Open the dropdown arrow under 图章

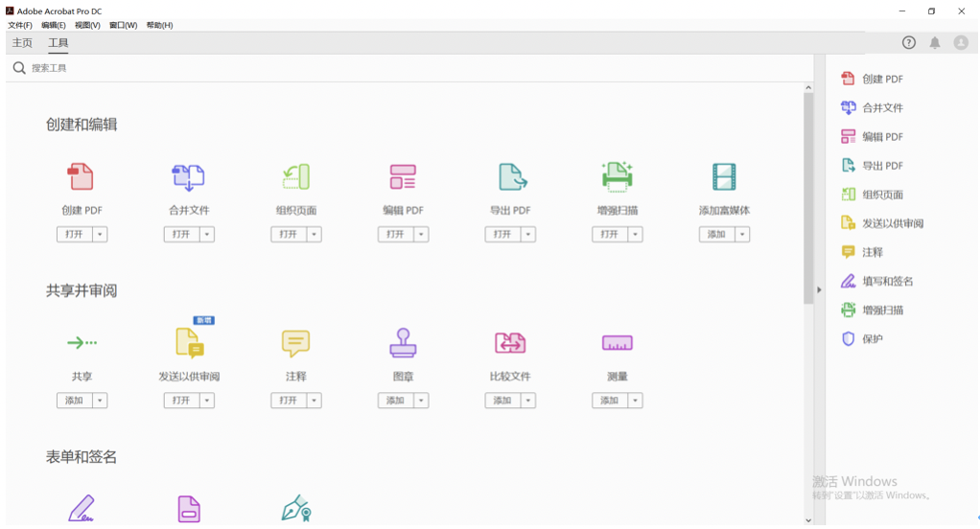coord(421,401)
